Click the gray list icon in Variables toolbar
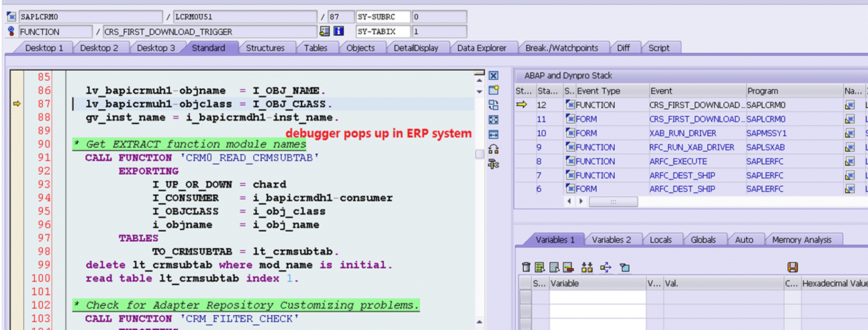 pos(554,267)
